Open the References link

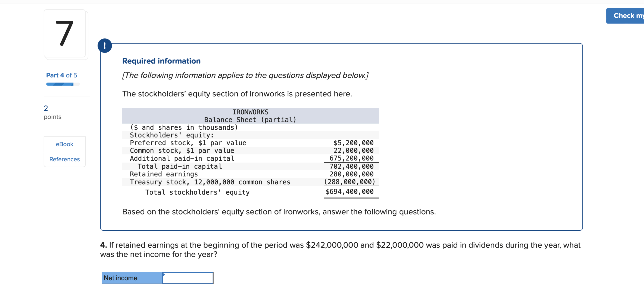point(64,159)
